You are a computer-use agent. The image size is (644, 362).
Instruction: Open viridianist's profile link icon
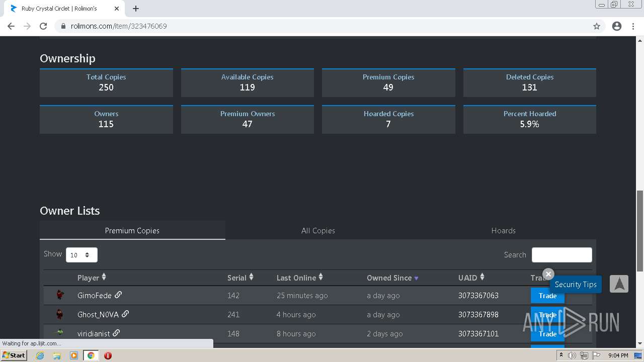click(x=116, y=333)
